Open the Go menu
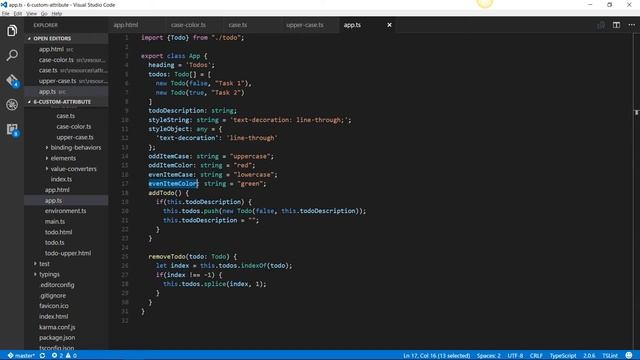 click(44, 13)
